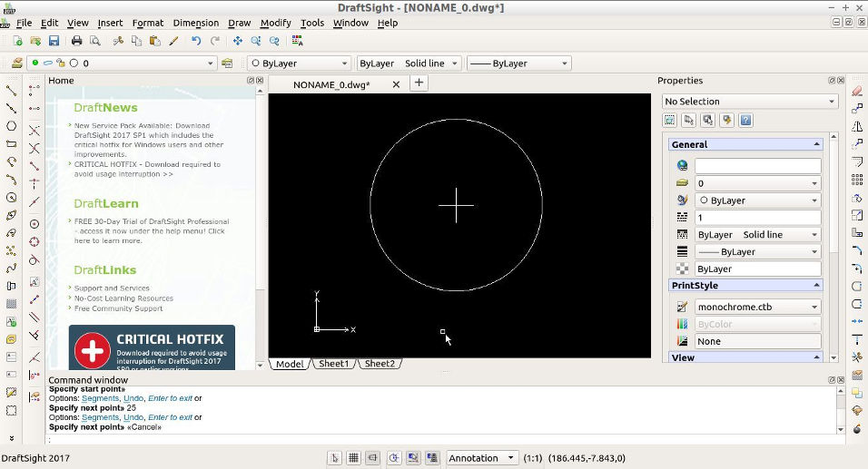Switch to the Sheet2 tab
This screenshot has height=469, width=868.
click(x=380, y=364)
